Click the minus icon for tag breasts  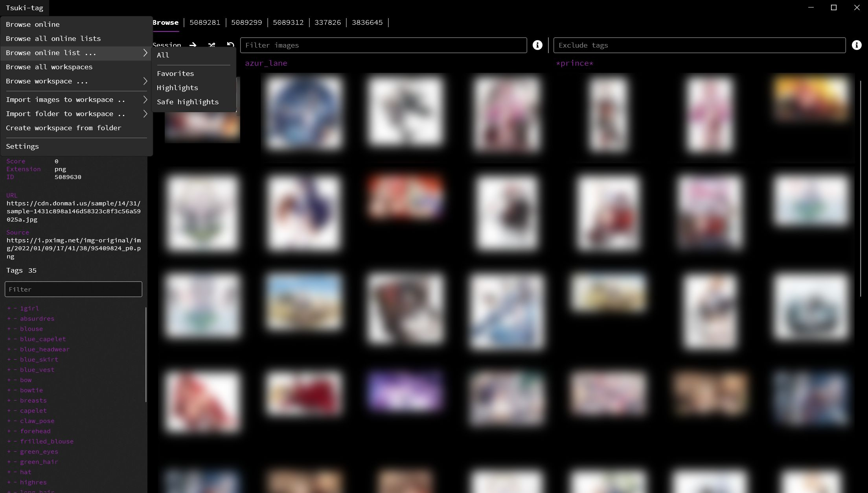pyautogui.click(x=15, y=401)
